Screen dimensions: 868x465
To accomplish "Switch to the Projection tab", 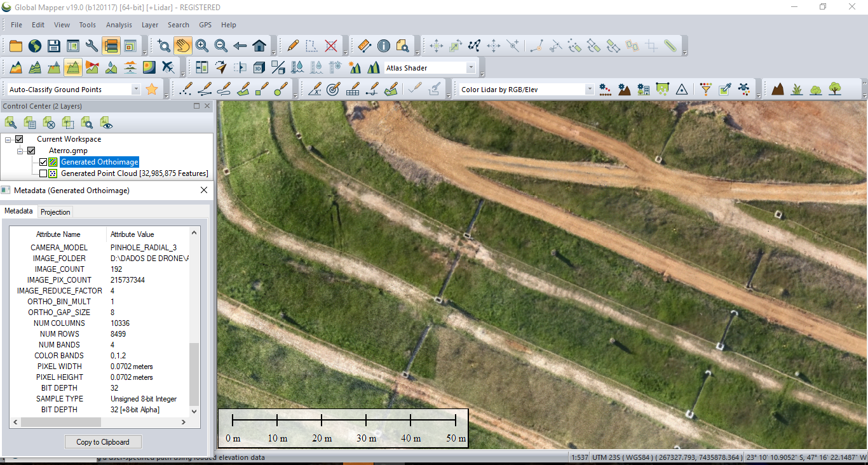I will click(55, 212).
